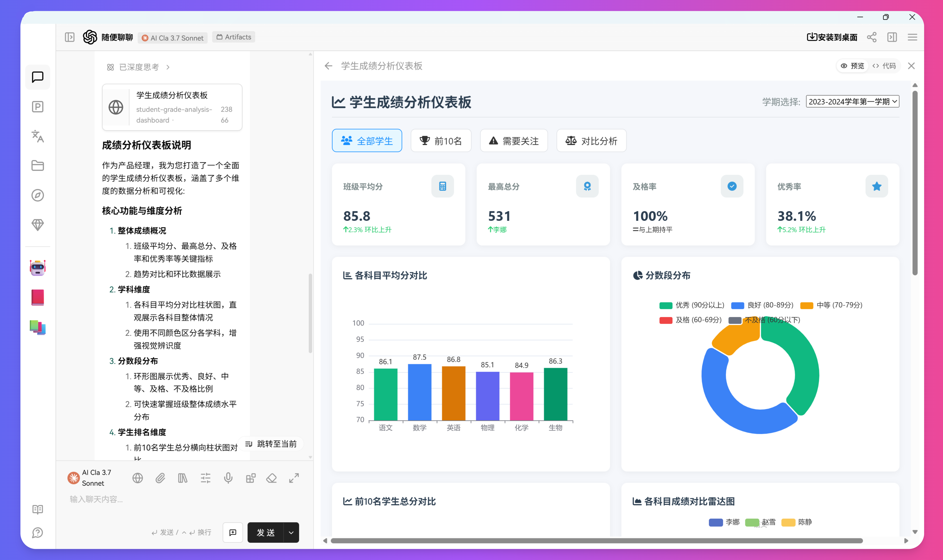Open the folder files sidebar icon

coord(37,166)
